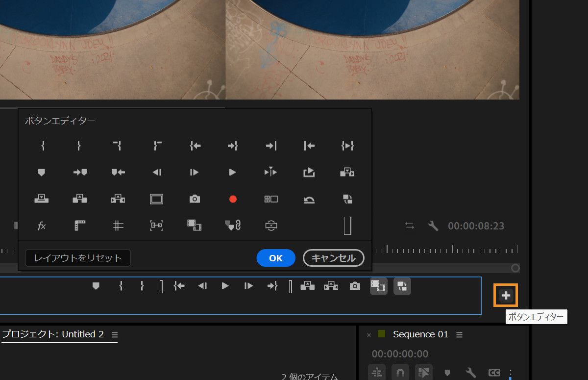Select the tray icon with outgoing arrow

[x=309, y=172]
